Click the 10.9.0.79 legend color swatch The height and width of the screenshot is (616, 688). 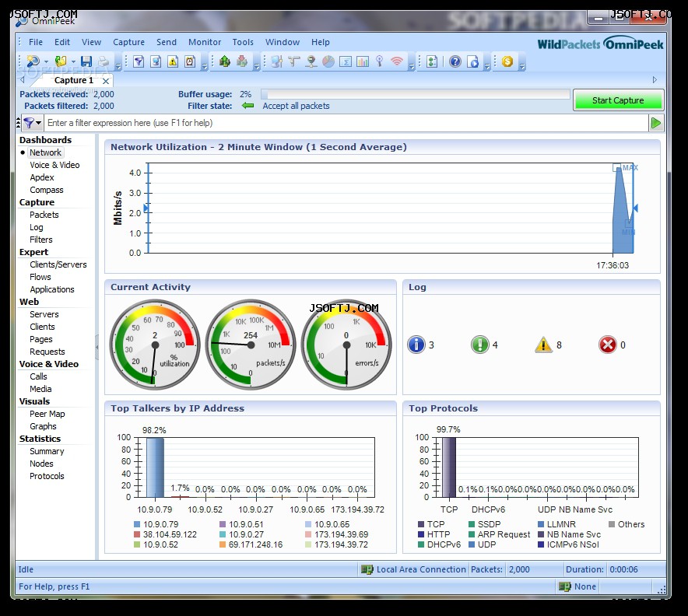[137, 524]
